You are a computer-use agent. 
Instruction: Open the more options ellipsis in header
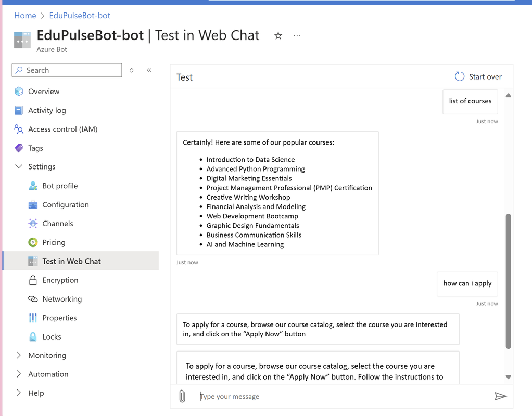(297, 35)
